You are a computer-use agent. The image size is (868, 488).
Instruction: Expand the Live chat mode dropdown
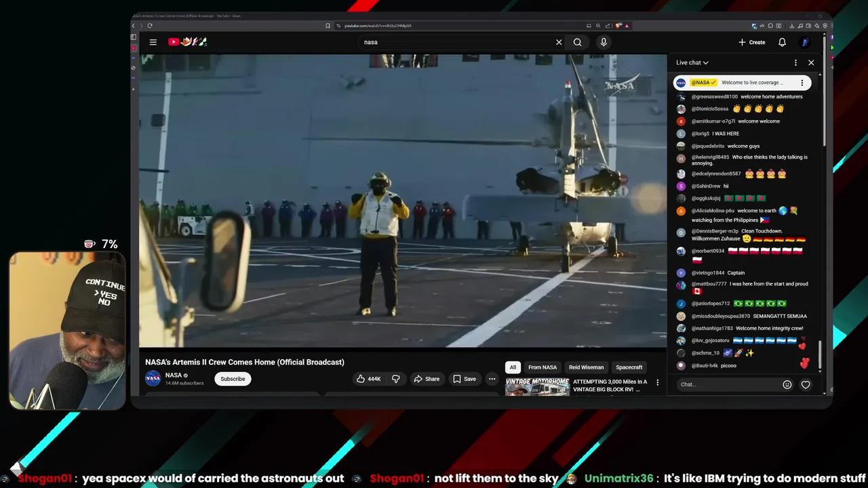coord(692,62)
